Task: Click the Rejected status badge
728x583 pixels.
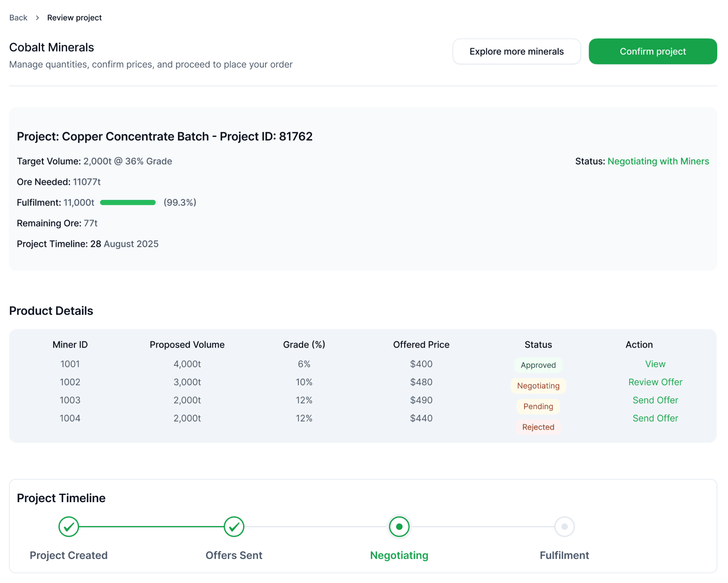Action: point(538,427)
